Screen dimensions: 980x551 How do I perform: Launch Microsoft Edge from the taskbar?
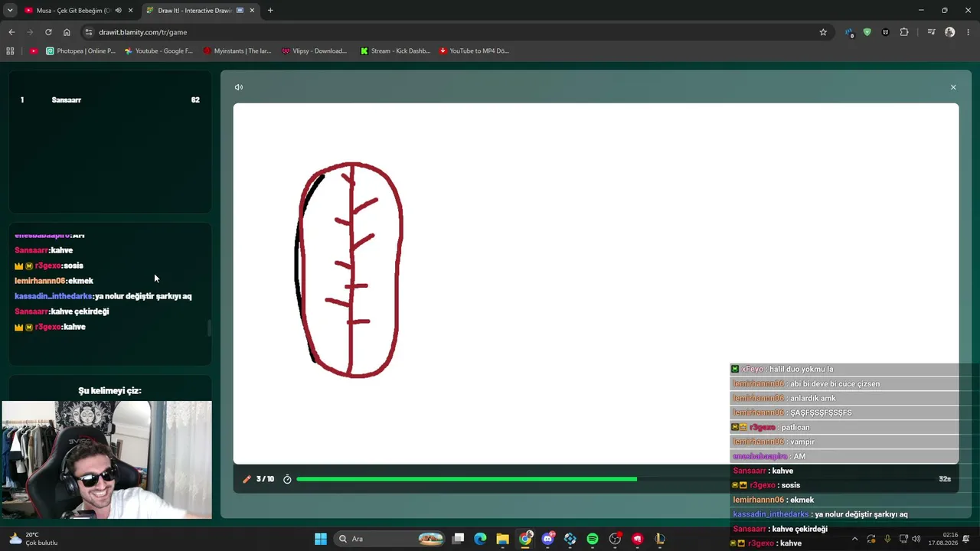(x=480, y=539)
